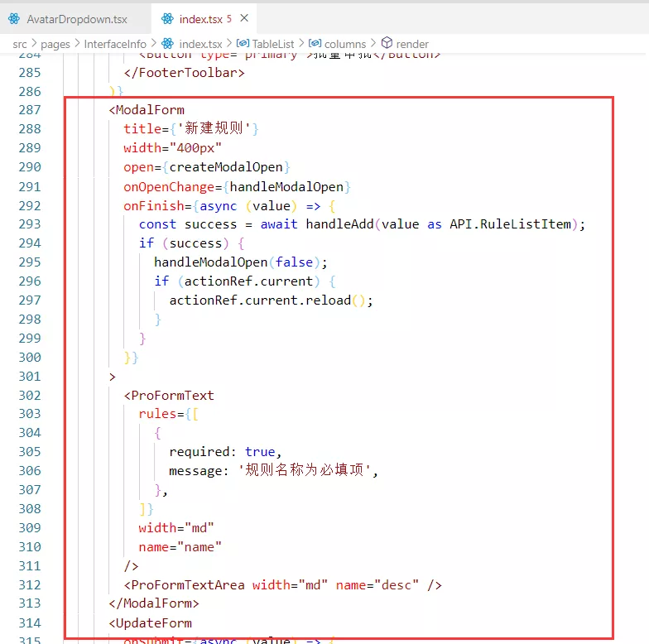Click the <ProFormText tag
The height and width of the screenshot is (644, 649).
(x=169, y=396)
